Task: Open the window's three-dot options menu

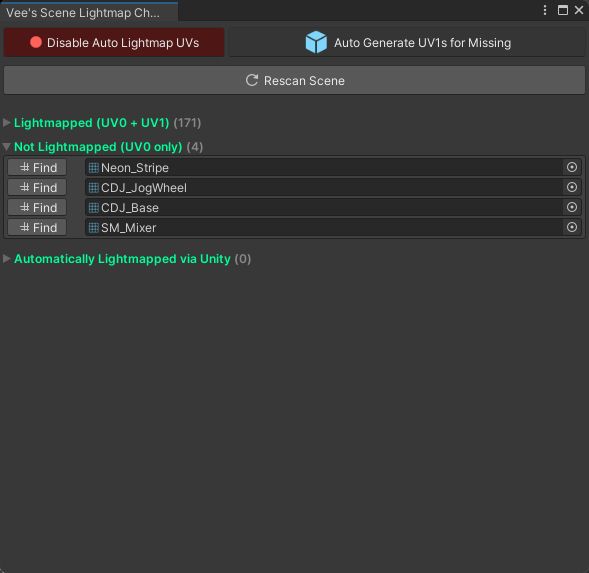Action: [x=545, y=10]
